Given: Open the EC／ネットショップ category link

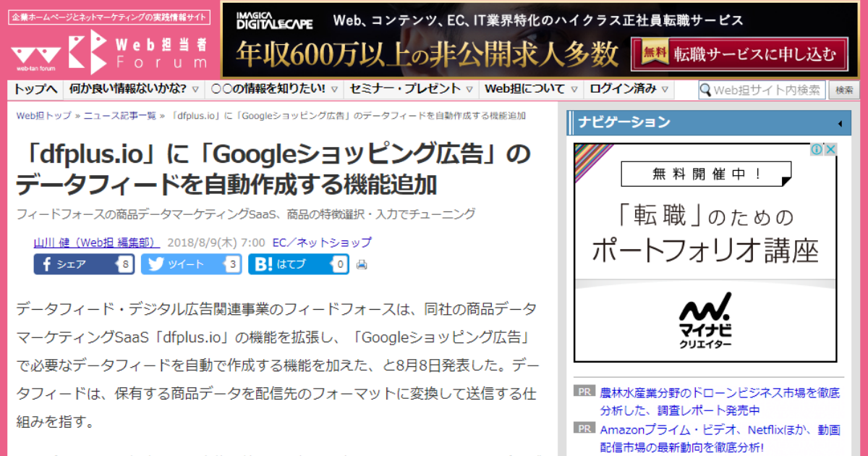Looking at the screenshot, I should [322, 242].
